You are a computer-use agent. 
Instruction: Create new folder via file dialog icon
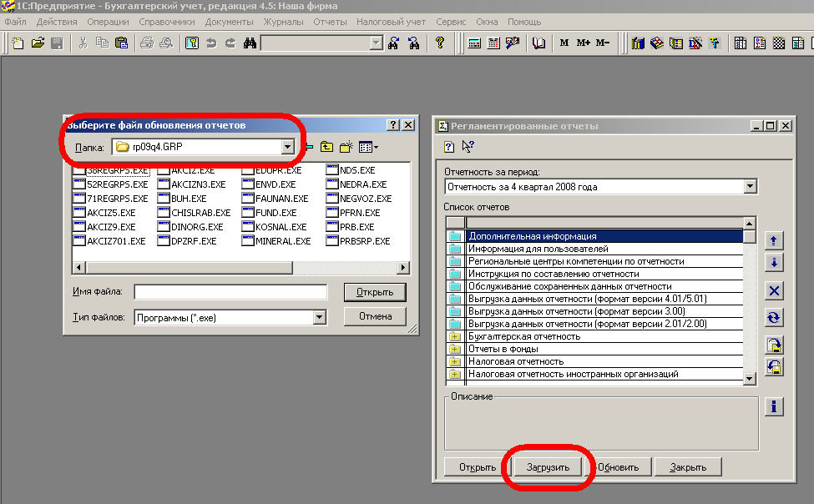[x=346, y=148]
